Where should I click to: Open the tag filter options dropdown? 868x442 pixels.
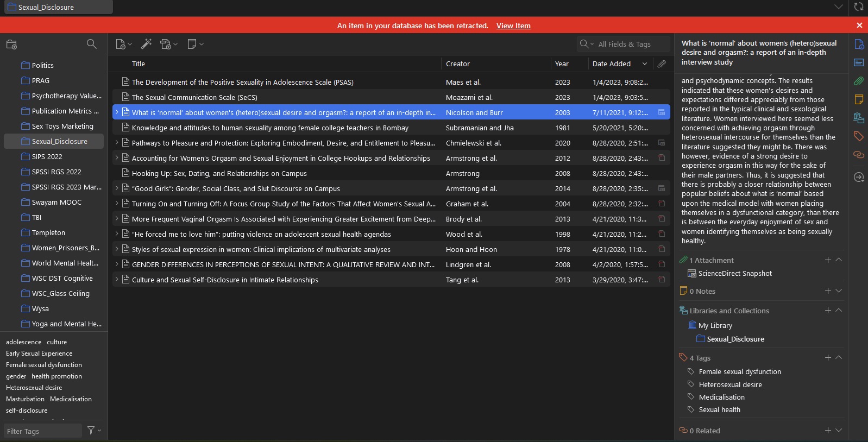point(94,431)
